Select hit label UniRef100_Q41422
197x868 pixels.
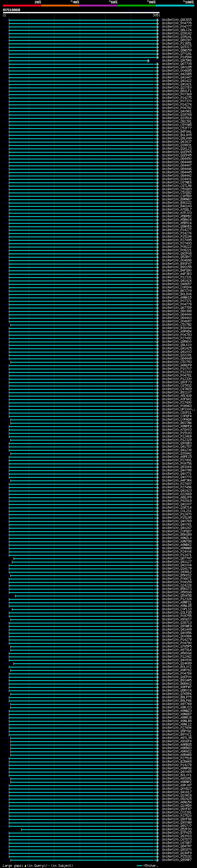pos(176,81)
